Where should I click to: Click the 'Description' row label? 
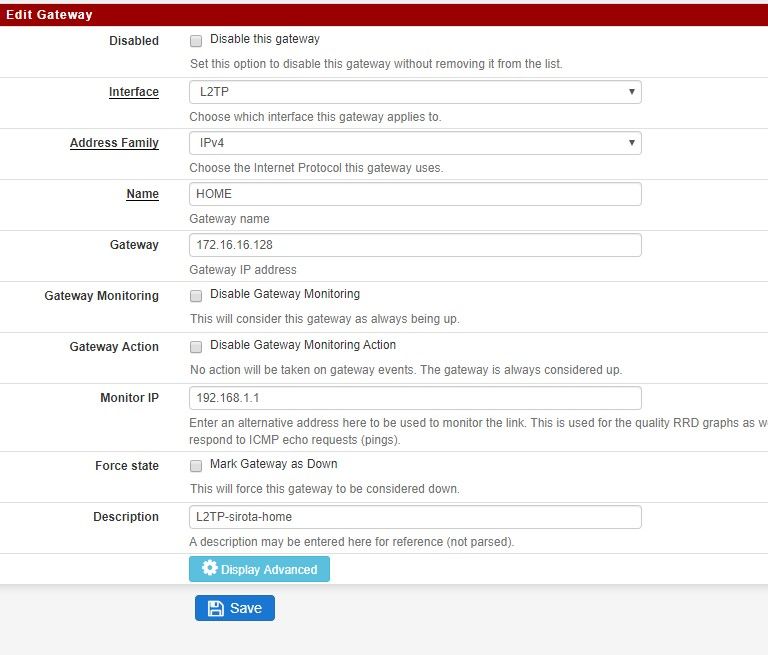(126, 516)
